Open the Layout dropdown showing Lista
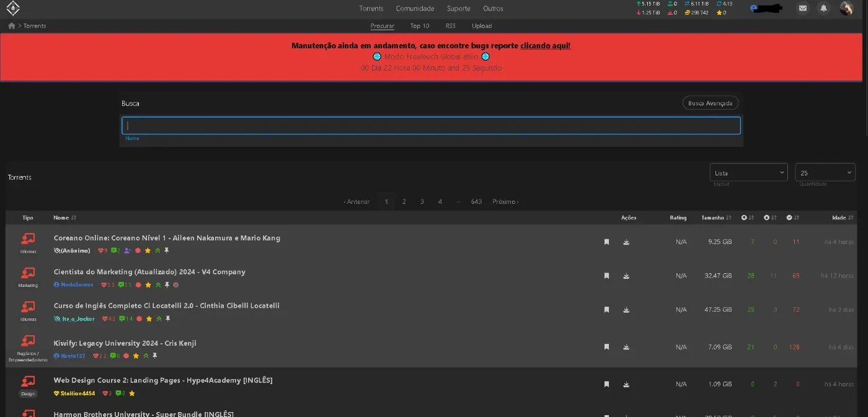Image resolution: width=868 pixels, height=417 pixels. [x=748, y=173]
